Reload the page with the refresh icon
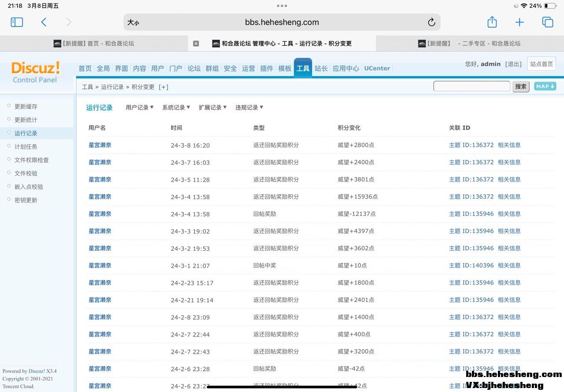Viewport: 564px width, 392px height. pyautogui.click(x=431, y=22)
